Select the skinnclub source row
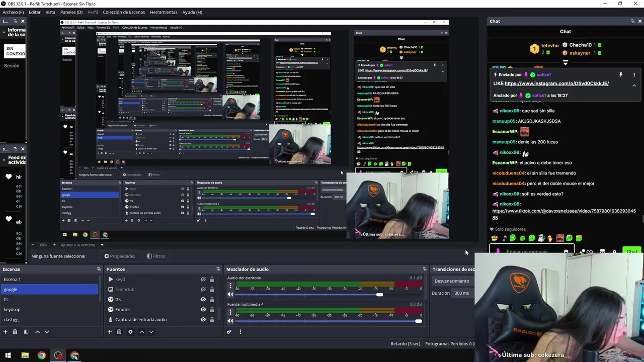644x362 pixels. point(161,289)
